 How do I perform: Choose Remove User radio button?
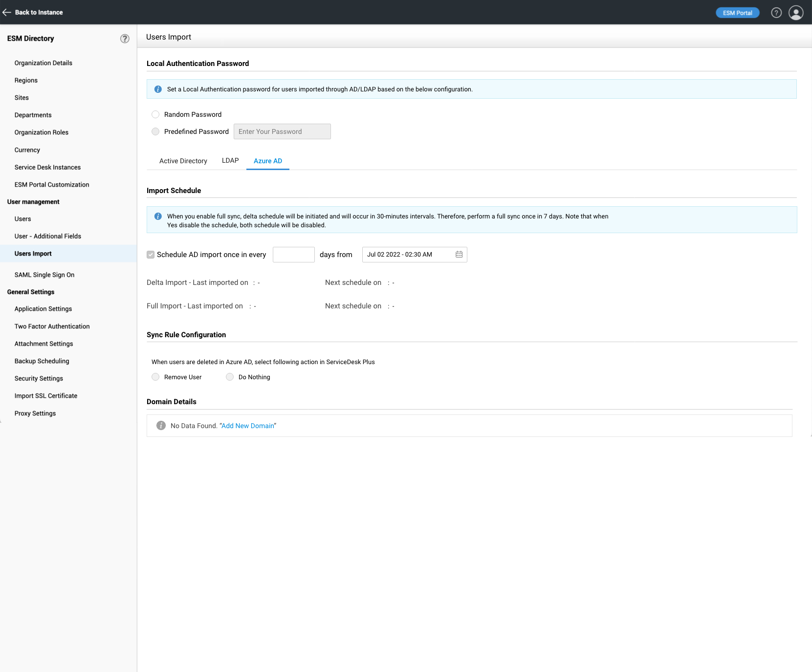(x=155, y=377)
